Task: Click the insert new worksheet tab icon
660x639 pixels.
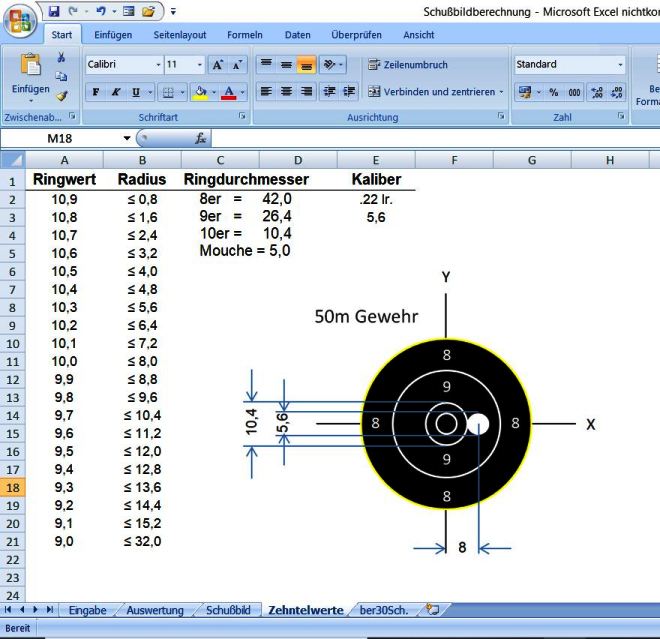Action: click(x=432, y=609)
